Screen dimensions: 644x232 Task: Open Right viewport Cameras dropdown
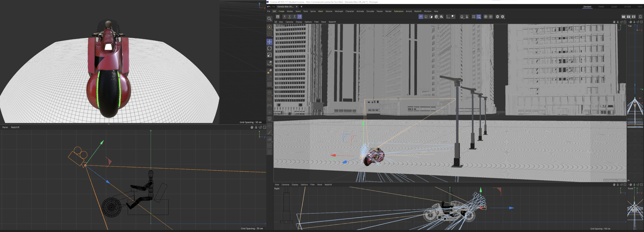(285, 185)
